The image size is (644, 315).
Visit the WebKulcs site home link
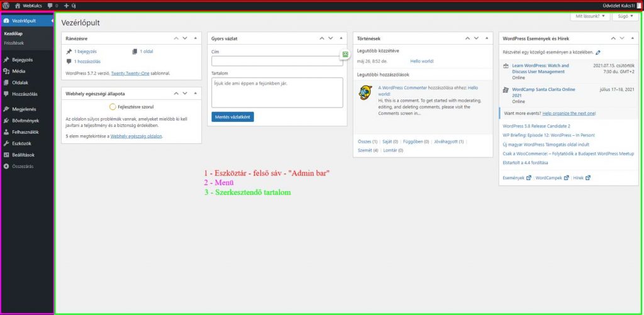28,6
